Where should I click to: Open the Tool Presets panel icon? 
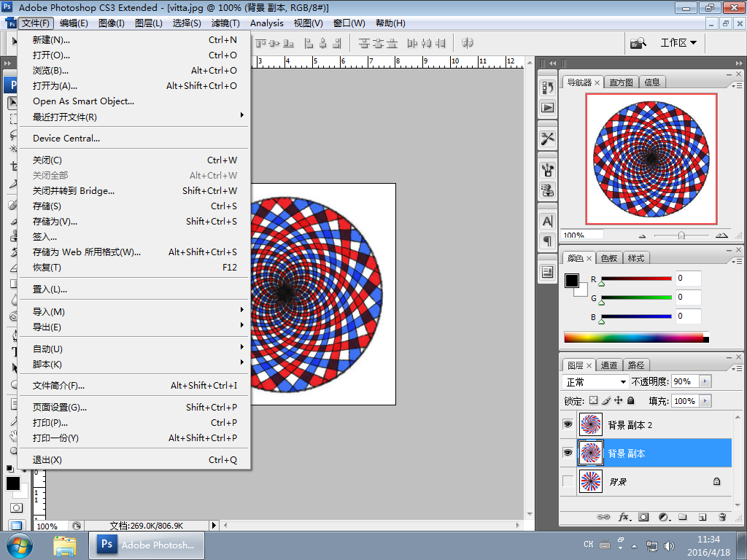[547, 138]
